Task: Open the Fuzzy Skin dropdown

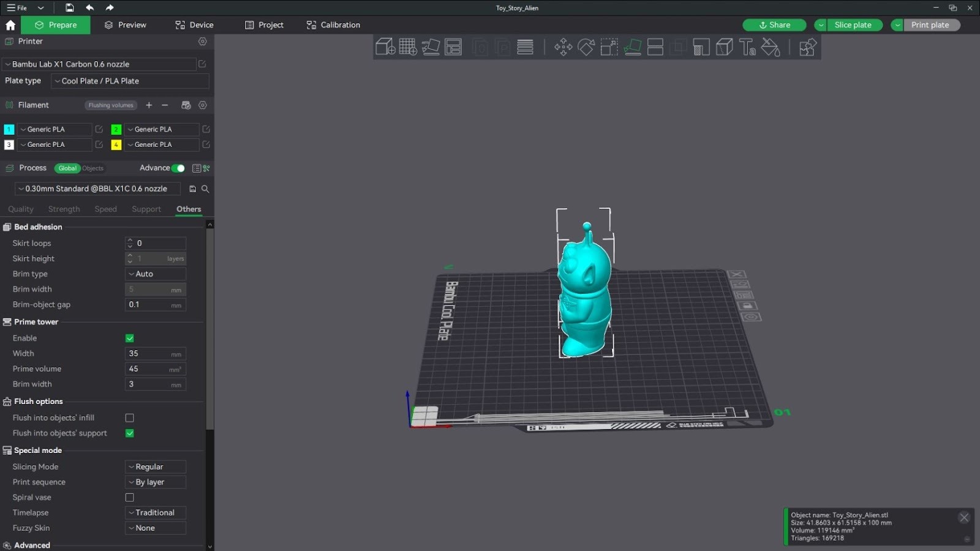Action: (x=156, y=528)
